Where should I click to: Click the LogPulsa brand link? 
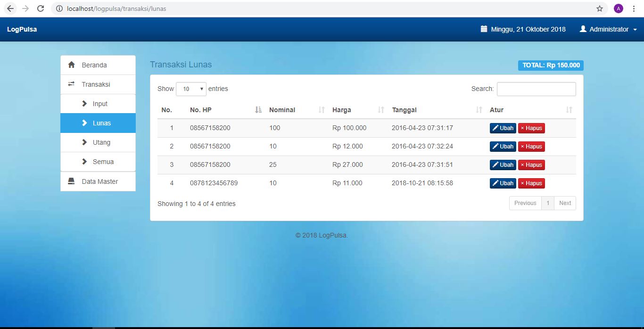point(22,29)
